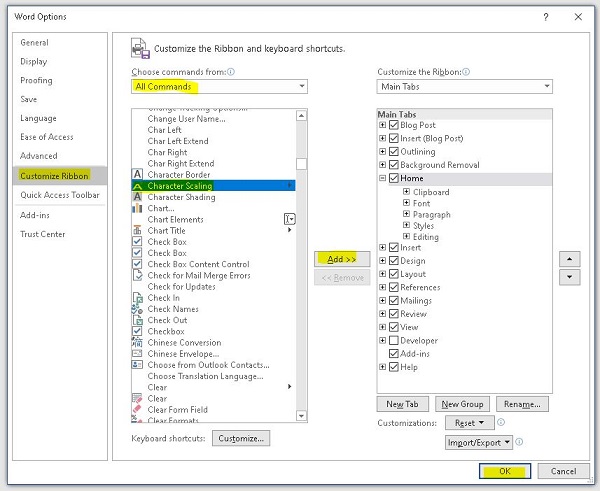
Task: Click the Add >> button
Action: [342, 259]
